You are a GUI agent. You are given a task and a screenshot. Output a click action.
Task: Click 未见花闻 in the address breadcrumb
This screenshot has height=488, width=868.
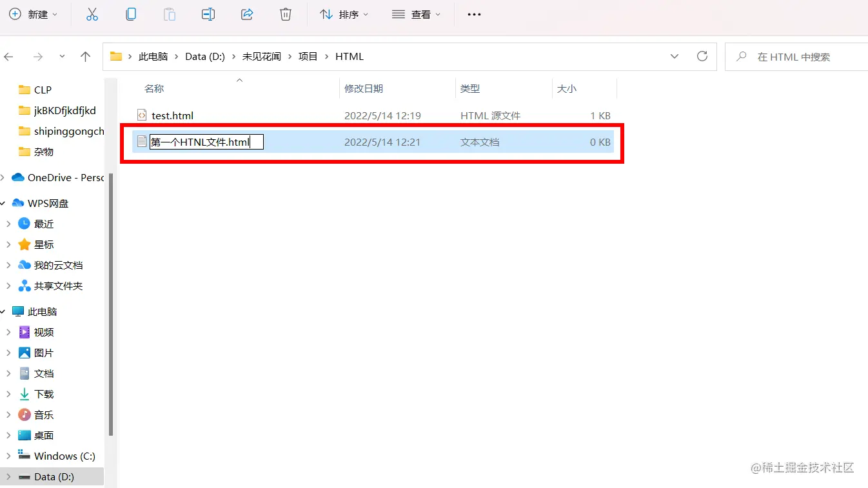click(x=261, y=57)
